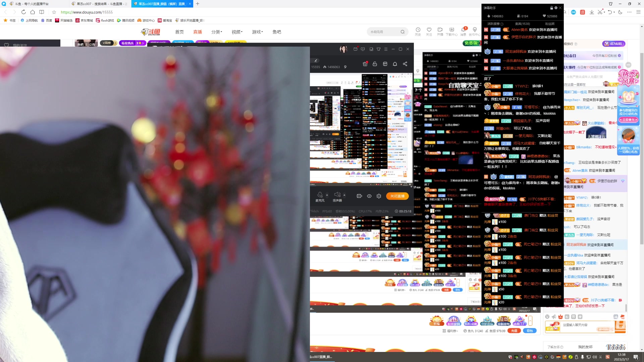This screenshot has width=644, height=362.
Task: Expand microphone options arrow
Action: coord(327,195)
